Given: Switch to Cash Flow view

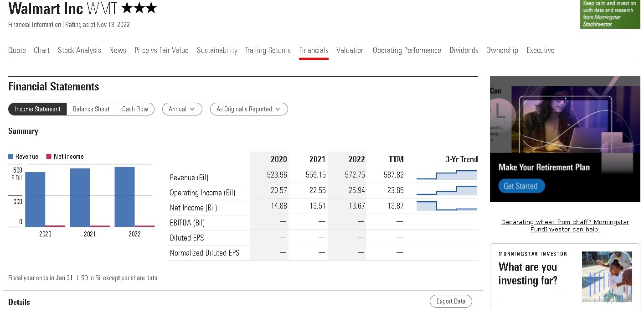Looking at the screenshot, I should coord(135,109).
